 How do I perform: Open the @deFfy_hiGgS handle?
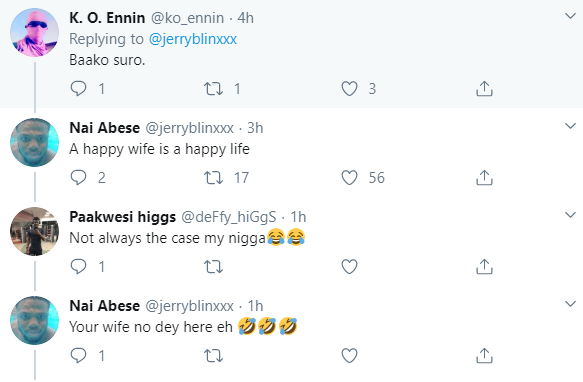click(x=229, y=217)
